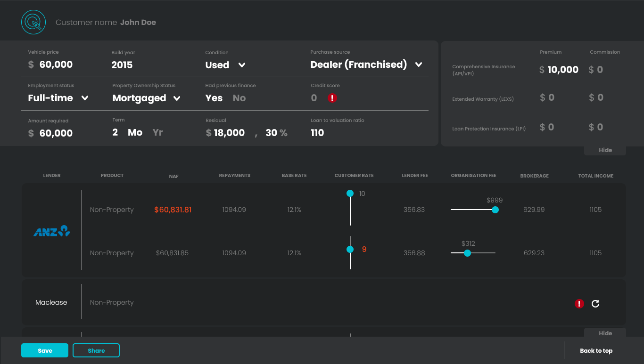Viewport: 644px width, 364px height.
Task: Click the LENDER FEE column header
Action: pos(415,175)
